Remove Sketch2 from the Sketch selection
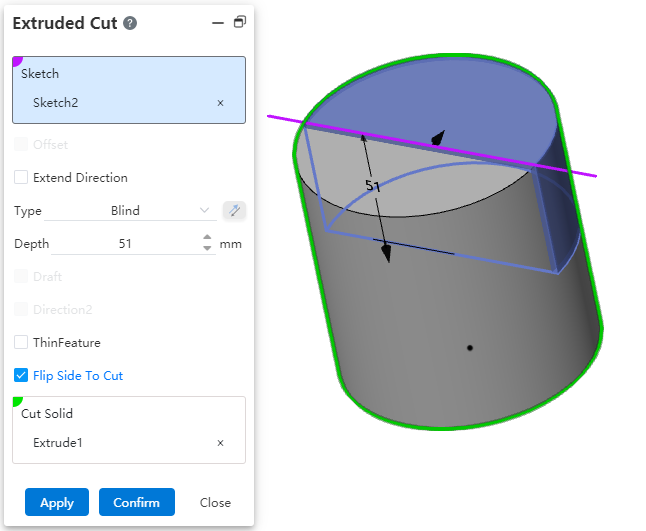The width and height of the screenshot is (646, 531). [220, 103]
